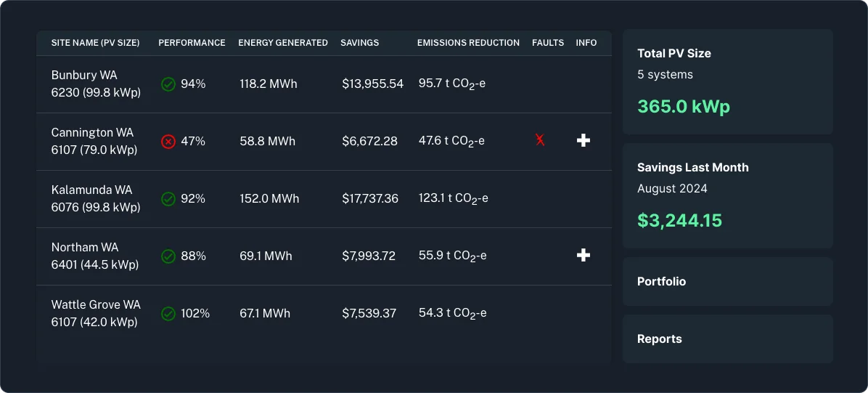Click the Emissions Reduction column header
Screen dimensions: 868x393
tap(468, 43)
